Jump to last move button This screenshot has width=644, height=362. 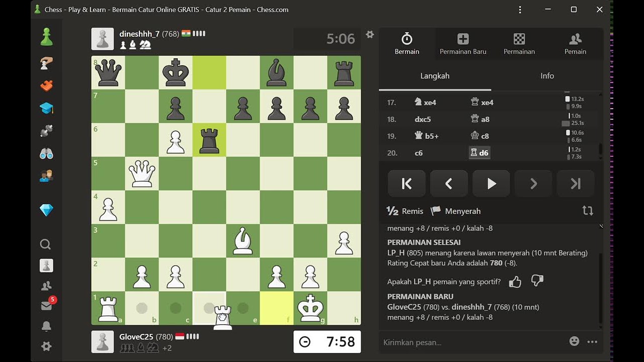pyautogui.click(x=576, y=184)
